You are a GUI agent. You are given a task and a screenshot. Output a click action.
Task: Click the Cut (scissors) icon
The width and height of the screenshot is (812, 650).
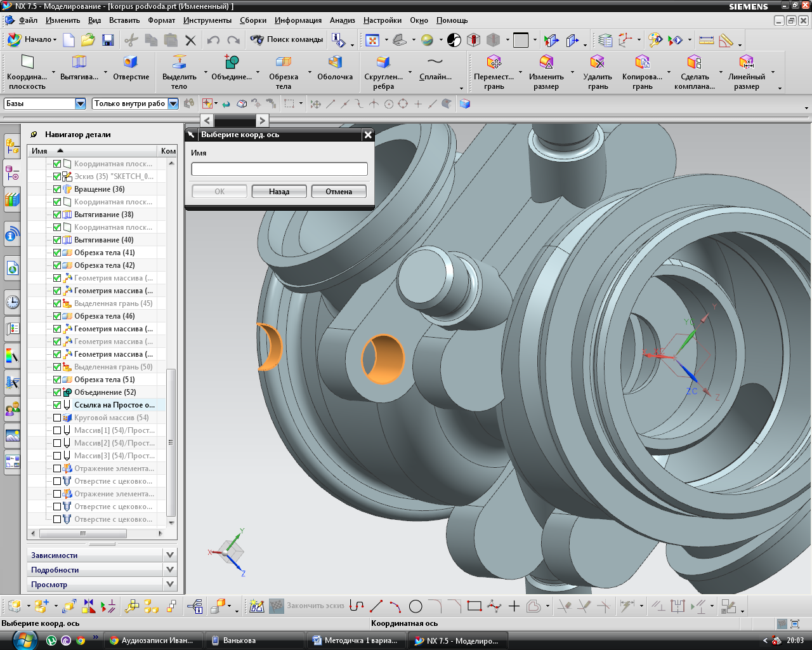[131, 40]
